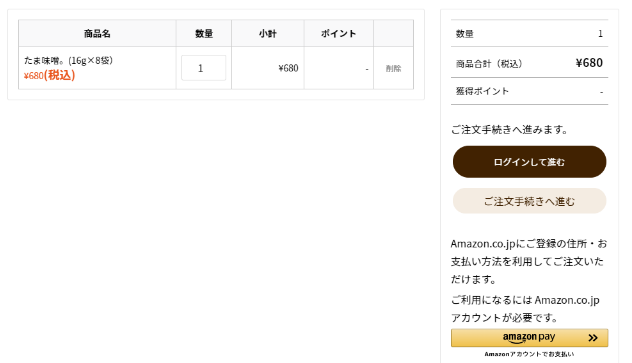
Task: Delete the item using the 削除 link
Action: coord(393,68)
